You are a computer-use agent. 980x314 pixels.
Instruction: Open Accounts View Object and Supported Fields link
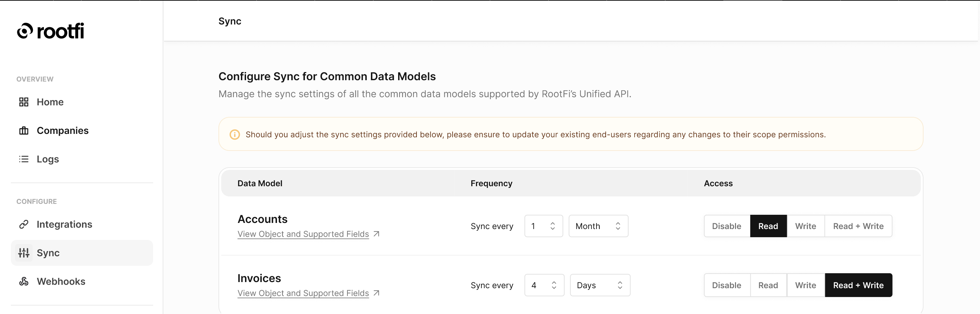click(x=303, y=234)
